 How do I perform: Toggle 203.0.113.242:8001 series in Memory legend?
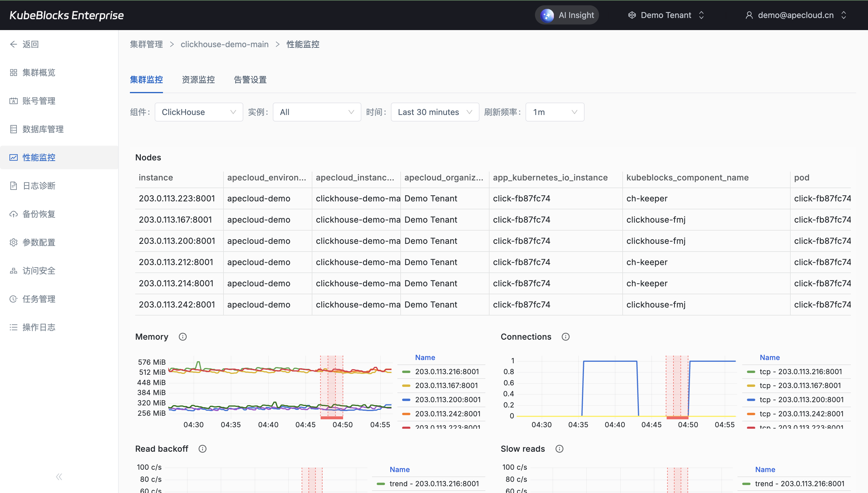point(447,414)
